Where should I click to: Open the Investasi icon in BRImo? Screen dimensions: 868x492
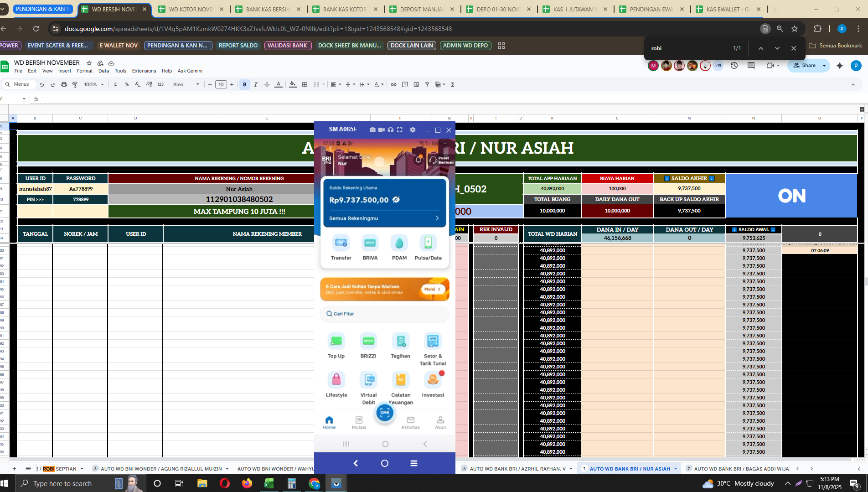point(433,385)
